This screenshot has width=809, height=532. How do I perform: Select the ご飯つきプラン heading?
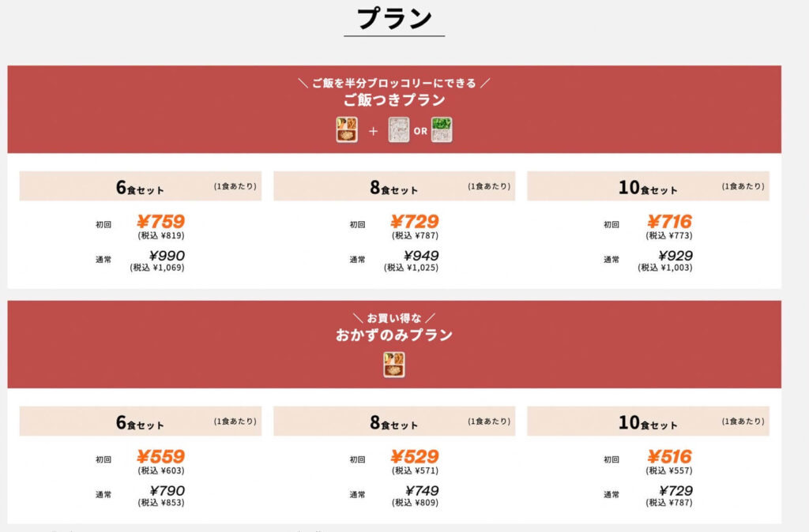click(394, 100)
